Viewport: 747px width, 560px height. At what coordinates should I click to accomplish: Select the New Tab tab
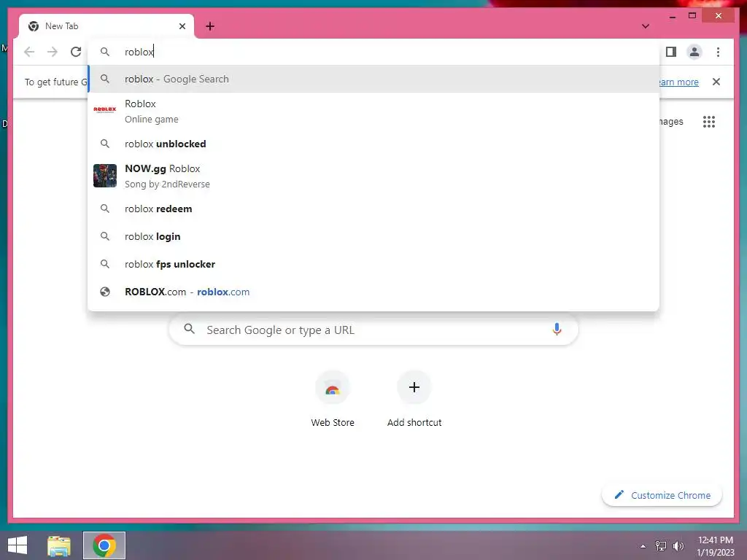coord(107,26)
